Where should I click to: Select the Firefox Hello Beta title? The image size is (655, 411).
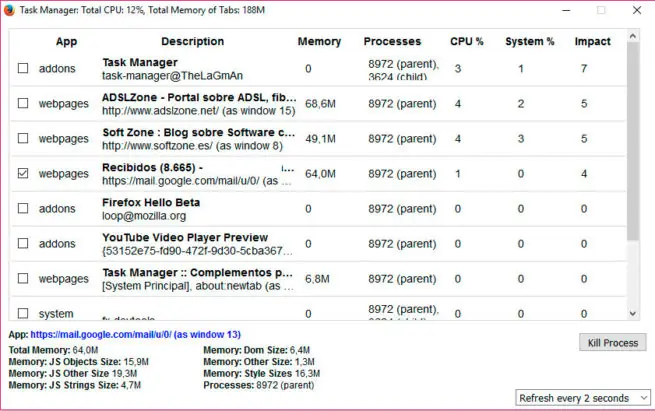[x=151, y=202]
